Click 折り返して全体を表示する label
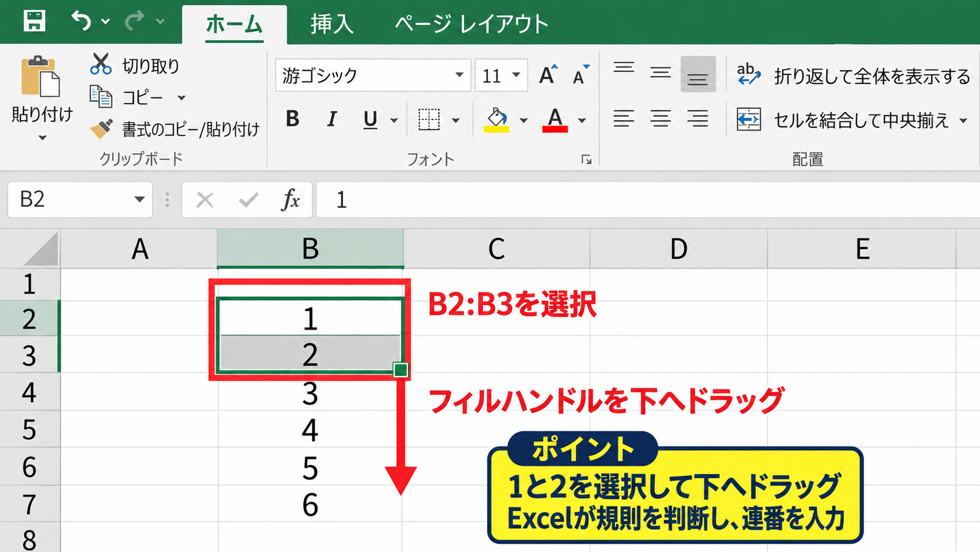Viewport: 980px width, 552px height. pyautogui.click(x=872, y=76)
